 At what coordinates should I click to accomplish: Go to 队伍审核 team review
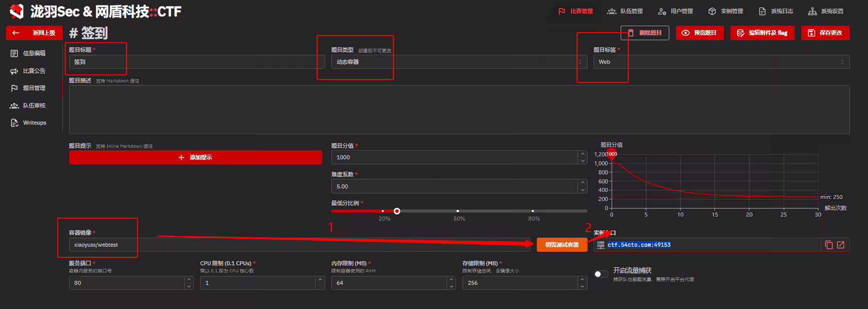(x=34, y=106)
